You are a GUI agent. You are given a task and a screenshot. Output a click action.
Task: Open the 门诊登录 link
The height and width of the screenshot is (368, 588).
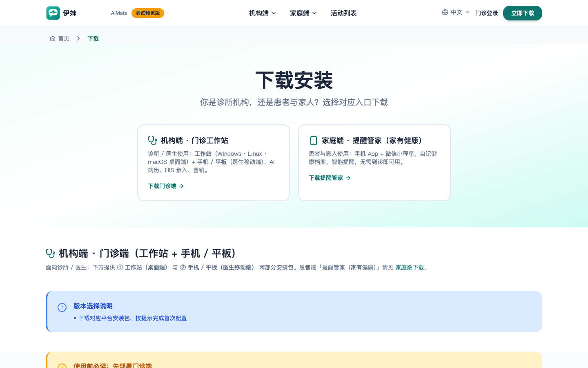click(487, 13)
